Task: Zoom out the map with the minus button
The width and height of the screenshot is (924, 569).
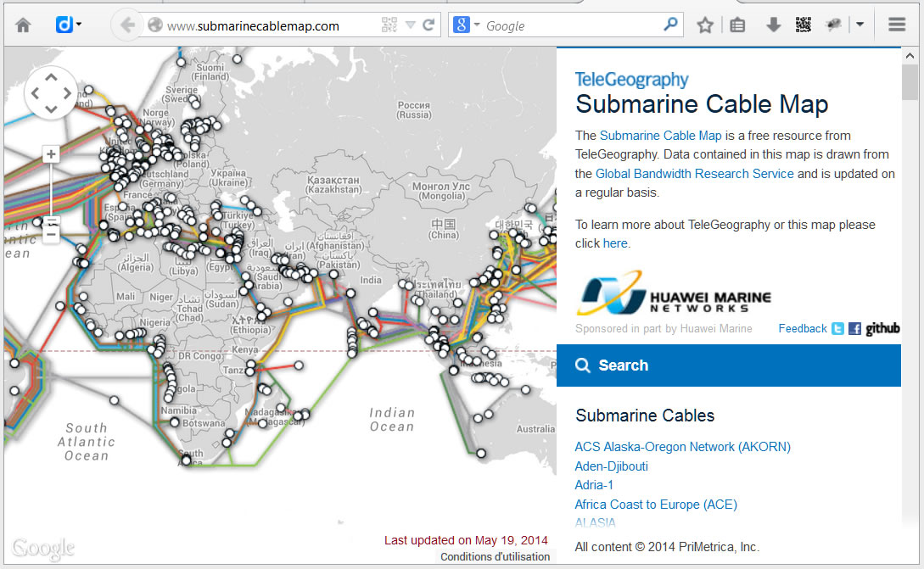Action: tap(51, 234)
